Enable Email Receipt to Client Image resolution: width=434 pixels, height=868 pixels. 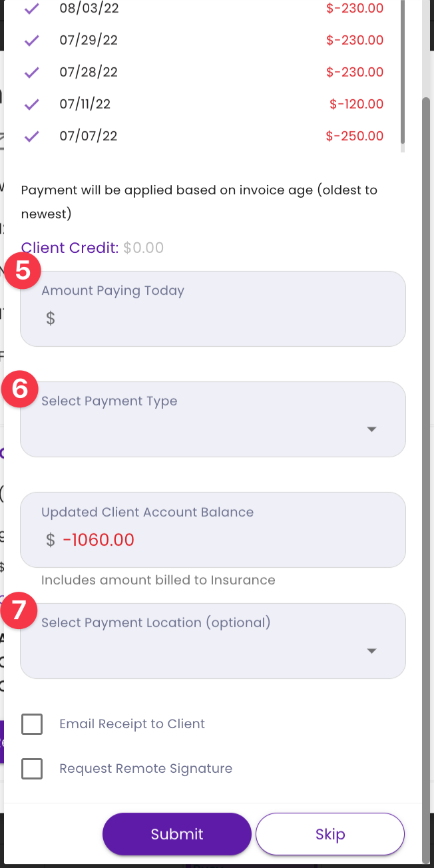coord(31,724)
